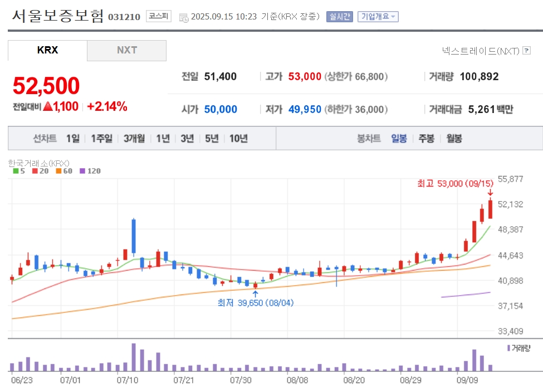Click the 실시간 real-time badge

pyautogui.click(x=340, y=16)
